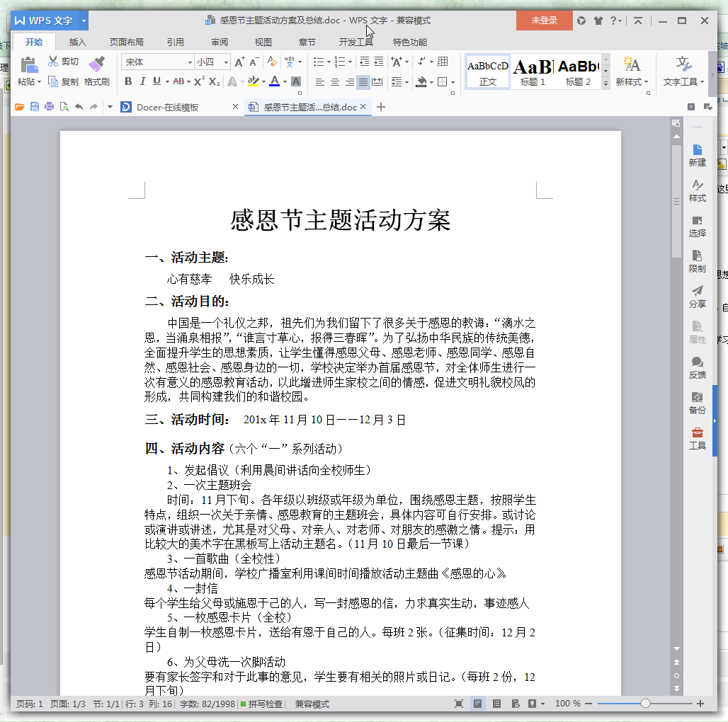Select the Format Painter (格式刷) brush
Viewport: 728px width, 722px height.
[96, 64]
